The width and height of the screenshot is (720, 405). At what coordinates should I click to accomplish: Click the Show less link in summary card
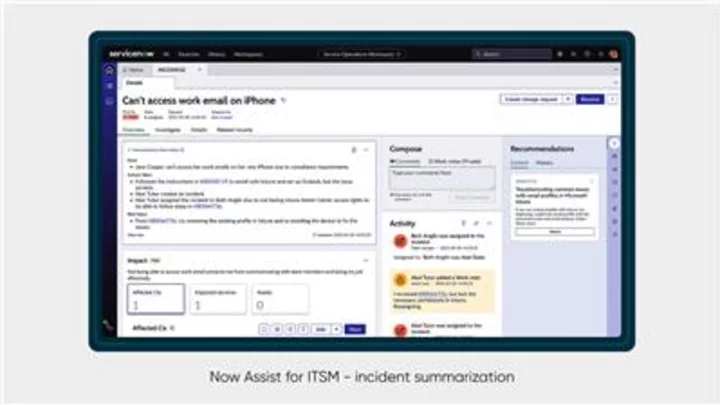tap(136, 235)
